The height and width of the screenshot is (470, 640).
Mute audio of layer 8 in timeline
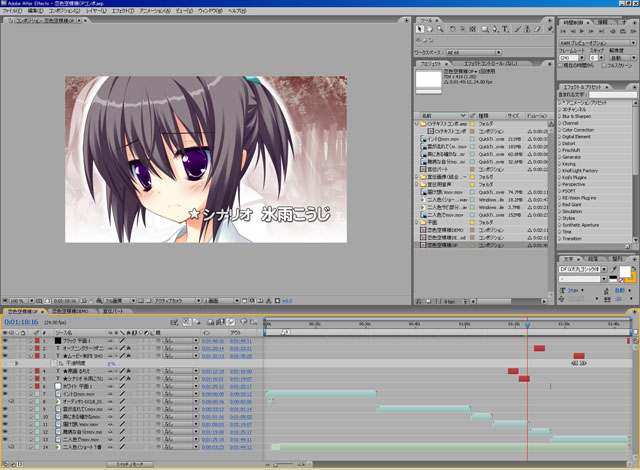tap(11, 402)
